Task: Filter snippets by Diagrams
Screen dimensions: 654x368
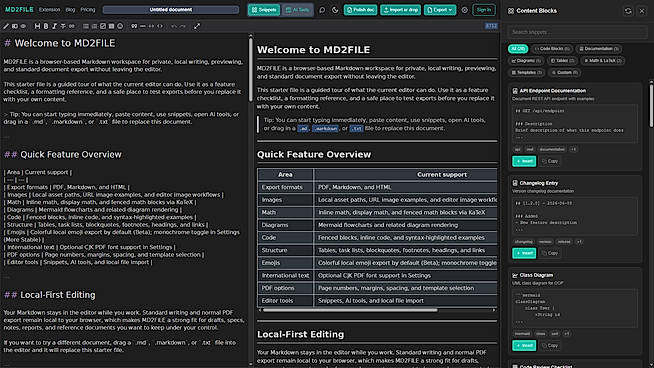Action: tap(526, 60)
